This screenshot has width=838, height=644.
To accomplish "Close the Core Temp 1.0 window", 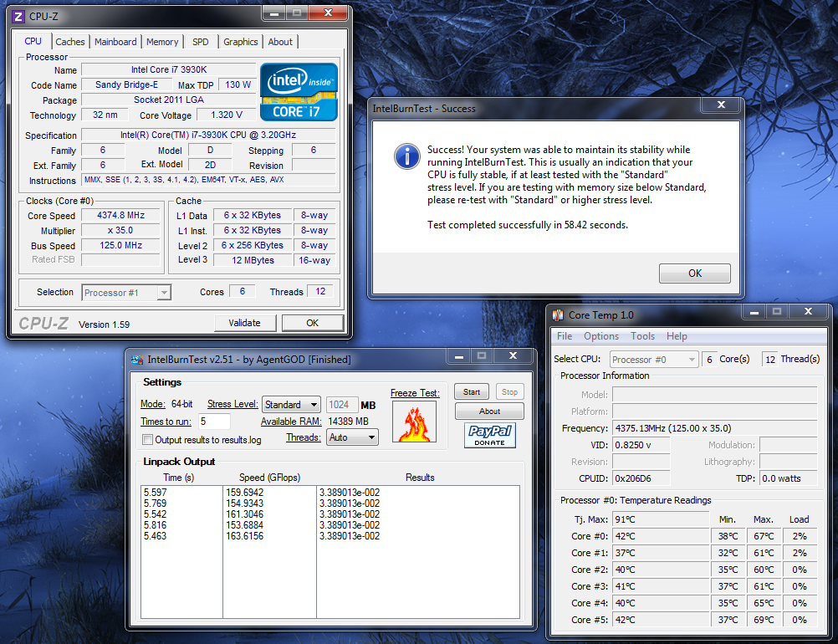I will point(808,312).
